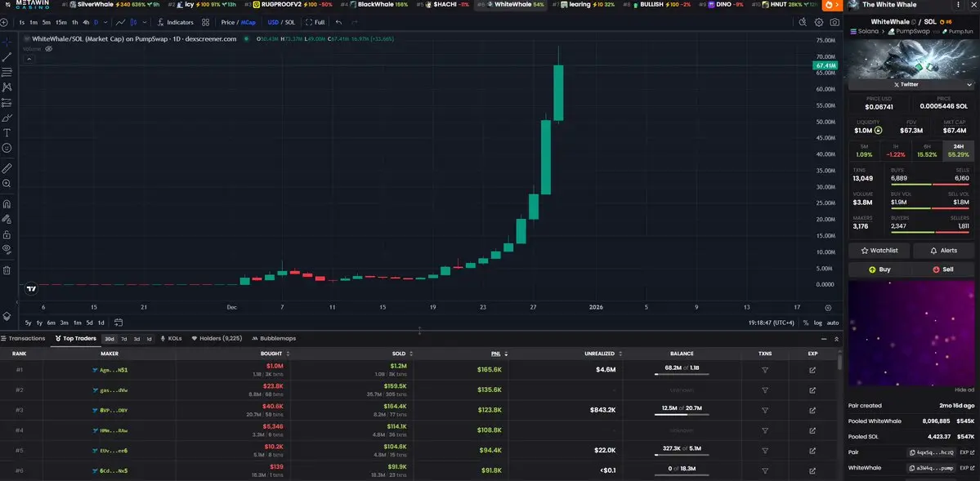Switch chart display to MCap
This screenshot has width=980, height=481.
point(248,23)
